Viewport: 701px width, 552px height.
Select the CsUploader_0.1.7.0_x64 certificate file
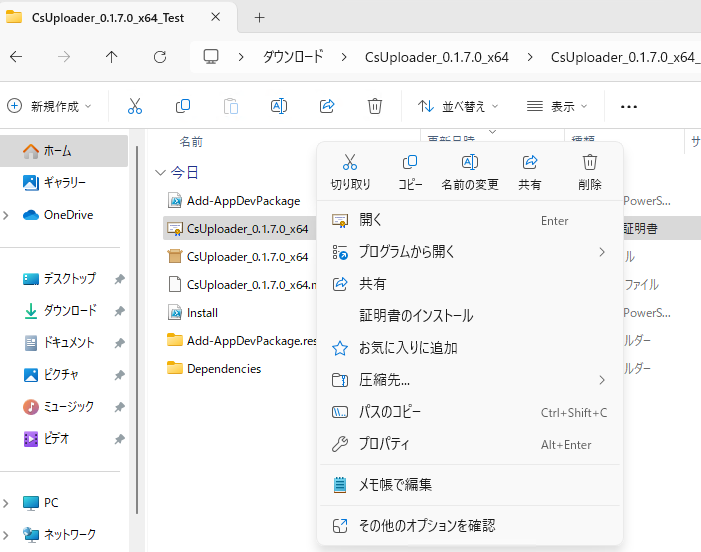(241, 229)
